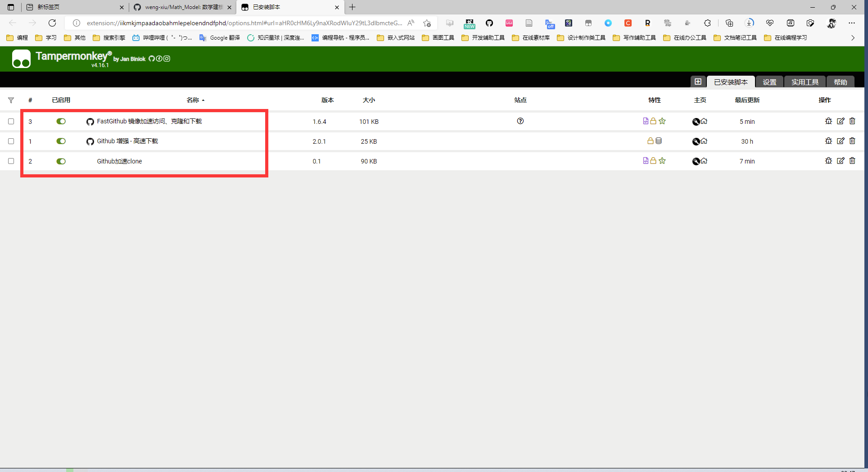Delete the Github 增强 - 高速下载 script
Viewport: 868px width, 472px height.
click(852, 141)
